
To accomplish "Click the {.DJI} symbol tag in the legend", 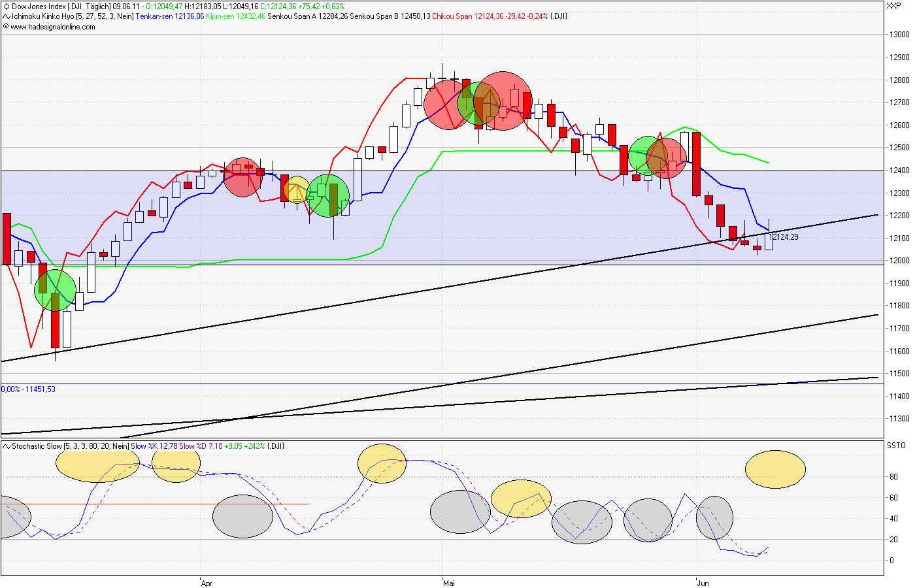I will 559,16.
